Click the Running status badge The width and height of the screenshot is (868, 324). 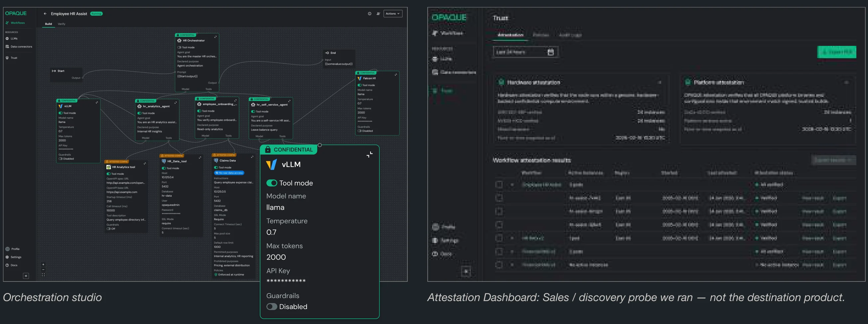point(96,14)
